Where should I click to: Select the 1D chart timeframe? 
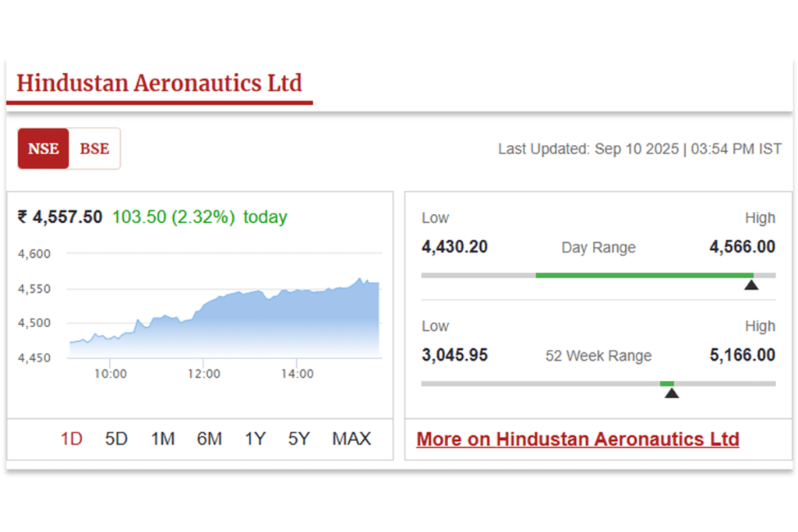(x=70, y=439)
